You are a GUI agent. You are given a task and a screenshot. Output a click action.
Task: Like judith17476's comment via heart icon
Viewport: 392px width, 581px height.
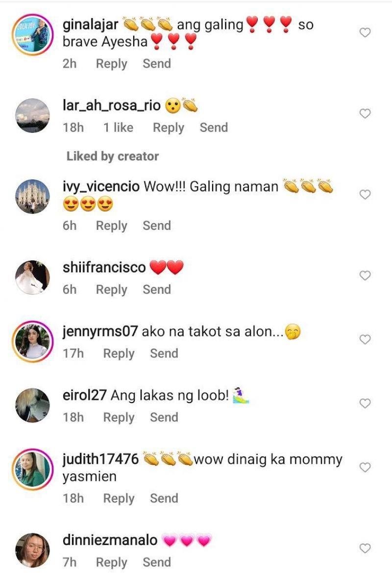point(365,467)
